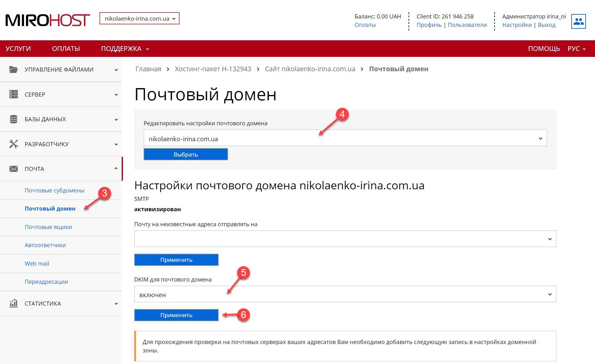Expand the РАЗРАБОТЧИКУ section

pyautogui.click(x=61, y=144)
